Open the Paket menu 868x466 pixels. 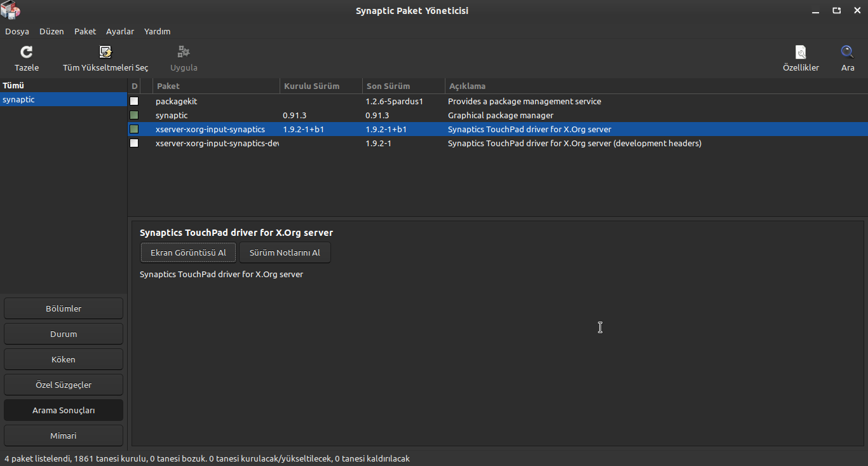point(85,31)
